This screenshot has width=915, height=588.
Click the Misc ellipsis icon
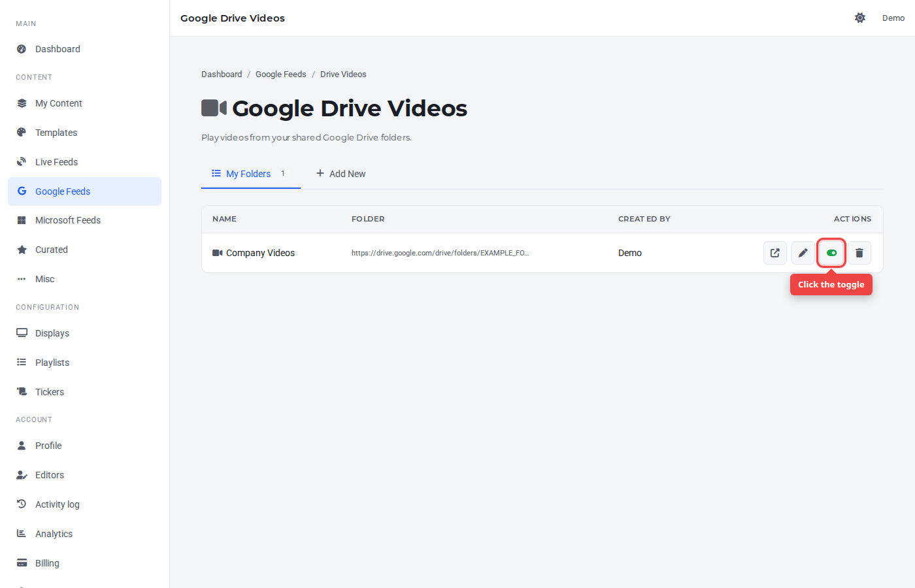click(22, 279)
